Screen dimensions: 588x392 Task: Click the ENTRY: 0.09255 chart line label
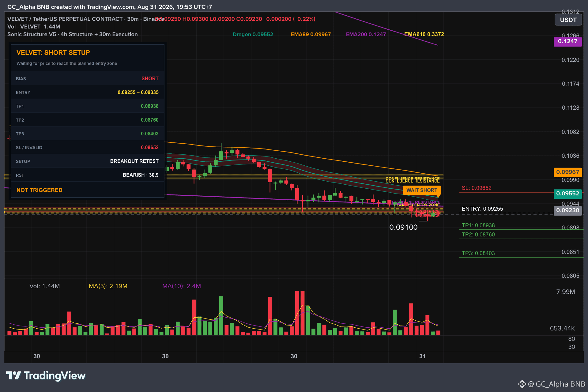point(482,209)
